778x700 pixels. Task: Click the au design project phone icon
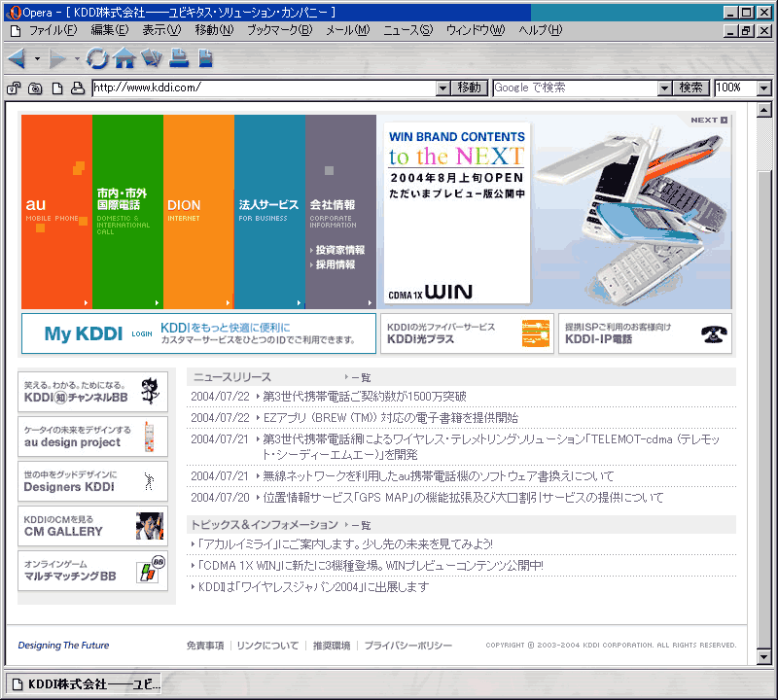click(x=149, y=437)
